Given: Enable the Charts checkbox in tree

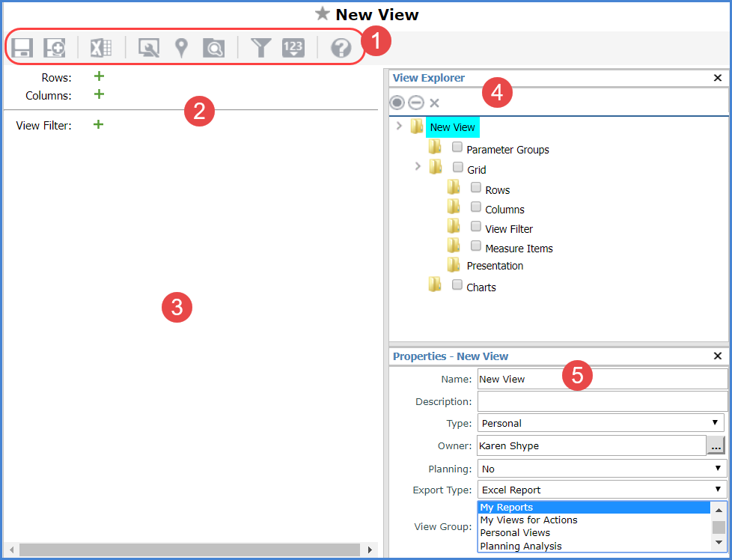Looking at the screenshot, I should pyautogui.click(x=457, y=284).
